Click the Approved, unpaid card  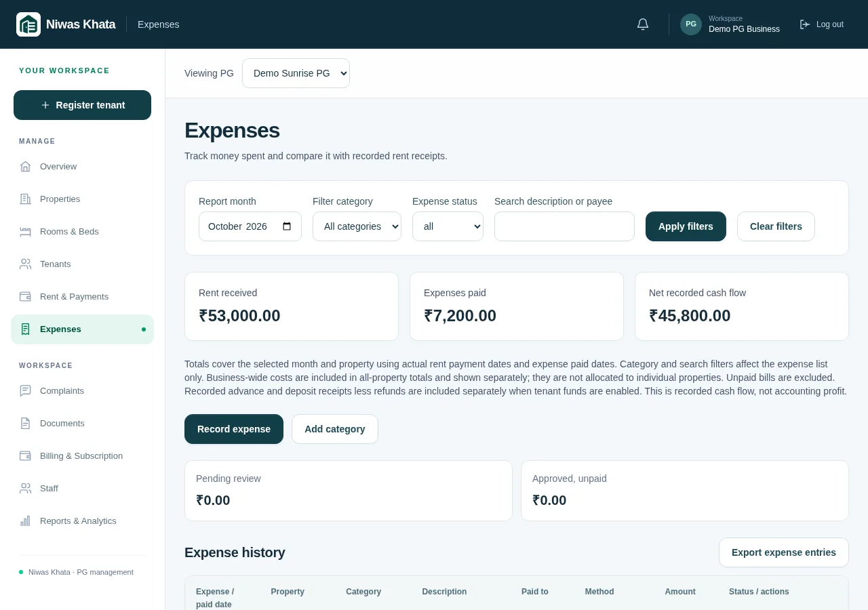[x=685, y=491]
